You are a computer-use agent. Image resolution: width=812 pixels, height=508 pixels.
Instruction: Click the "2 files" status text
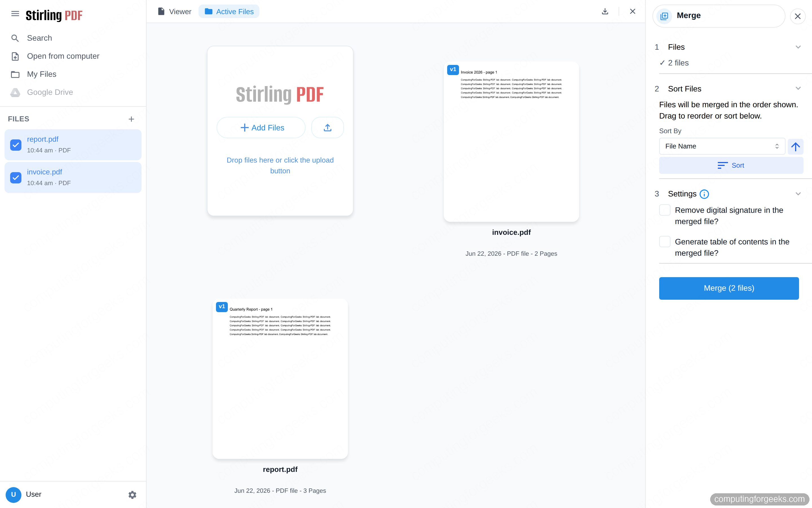pos(678,63)
